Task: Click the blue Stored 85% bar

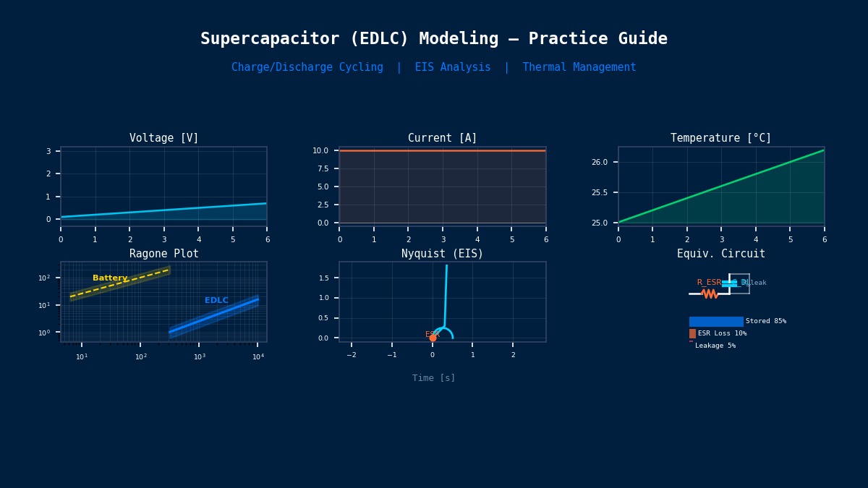Action: click(716, 322)
